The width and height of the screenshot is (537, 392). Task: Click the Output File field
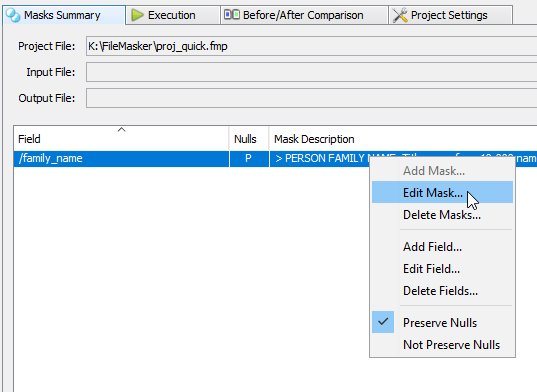point(311,98)
